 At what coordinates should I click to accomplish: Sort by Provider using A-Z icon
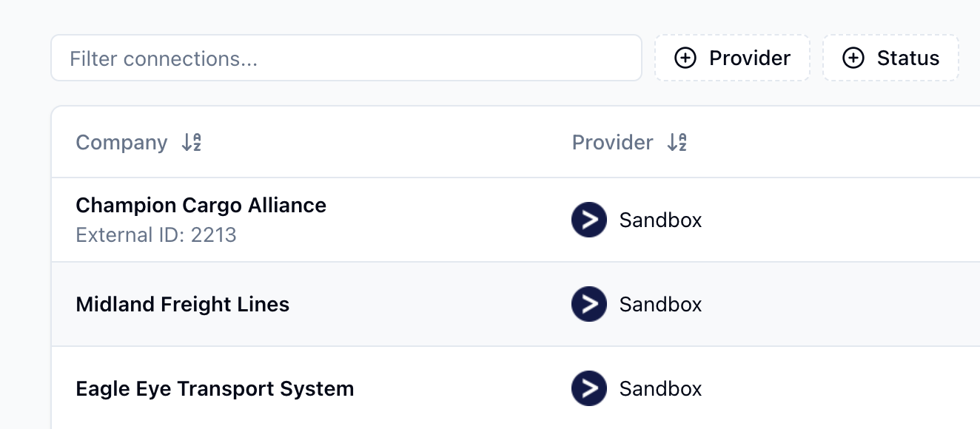click(677, 142)
